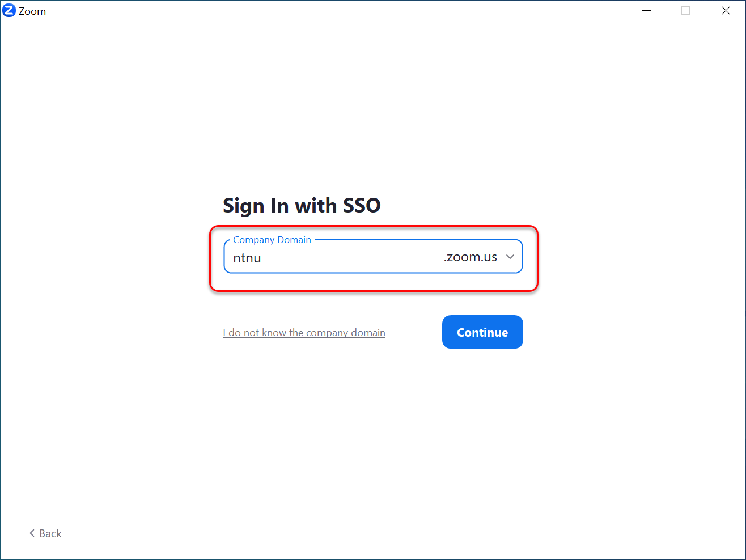This screenshot has width=746, height=560.
Task: Click on the ntnu text in field
Action: click(247, 258)
